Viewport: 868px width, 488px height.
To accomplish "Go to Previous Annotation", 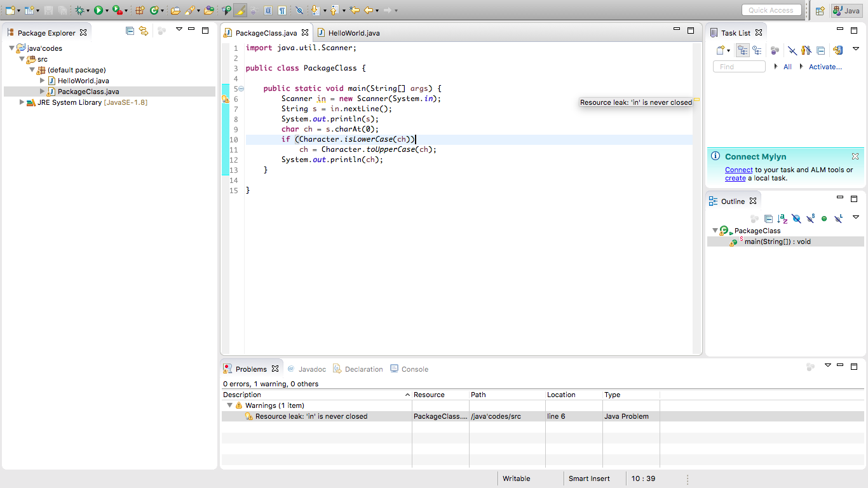I will coord(334,10).
